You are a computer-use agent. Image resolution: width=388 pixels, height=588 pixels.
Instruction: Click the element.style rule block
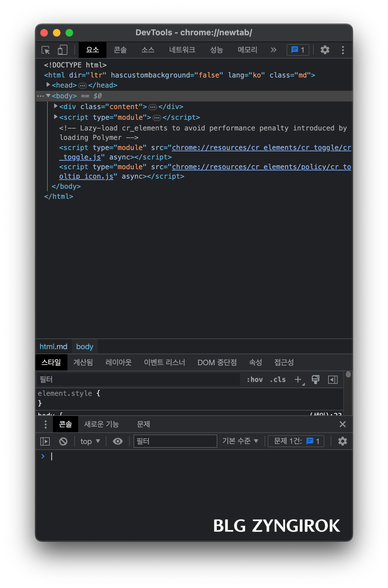click(x=189, y=398)
